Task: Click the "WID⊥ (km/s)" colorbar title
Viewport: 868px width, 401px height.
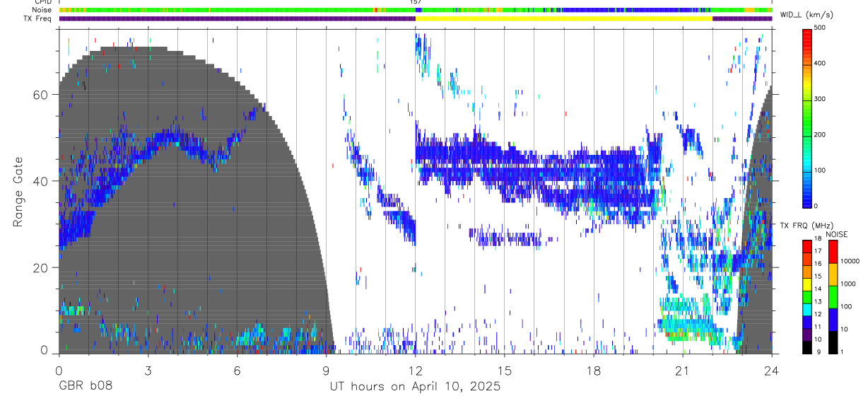Action: (x=808, y=15)
